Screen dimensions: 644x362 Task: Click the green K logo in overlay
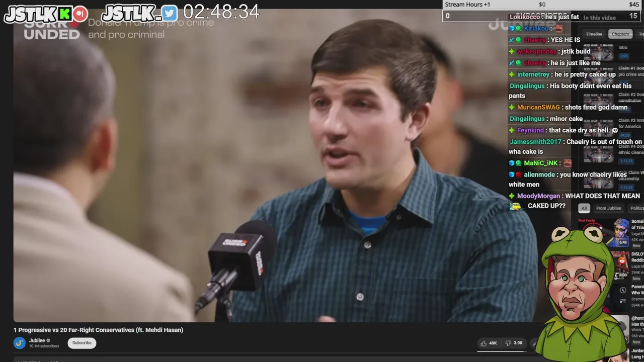[64, 14]
